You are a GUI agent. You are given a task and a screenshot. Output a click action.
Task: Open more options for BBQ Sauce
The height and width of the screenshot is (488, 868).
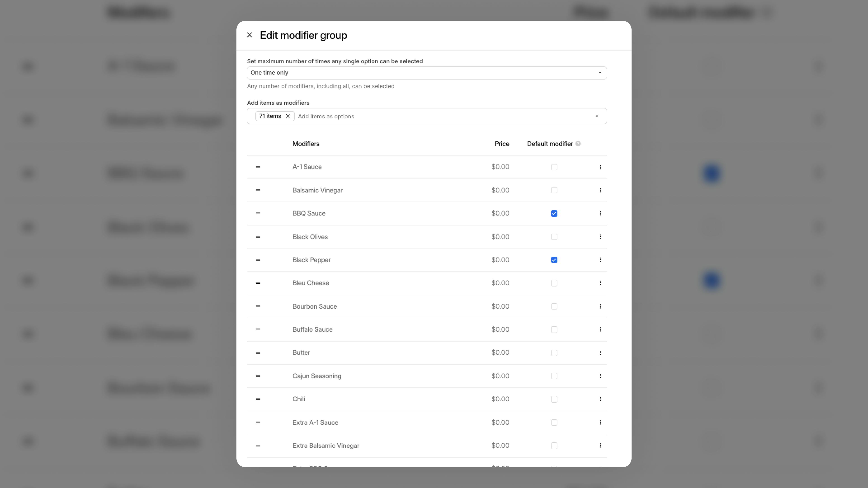click(x=600, y=213)
